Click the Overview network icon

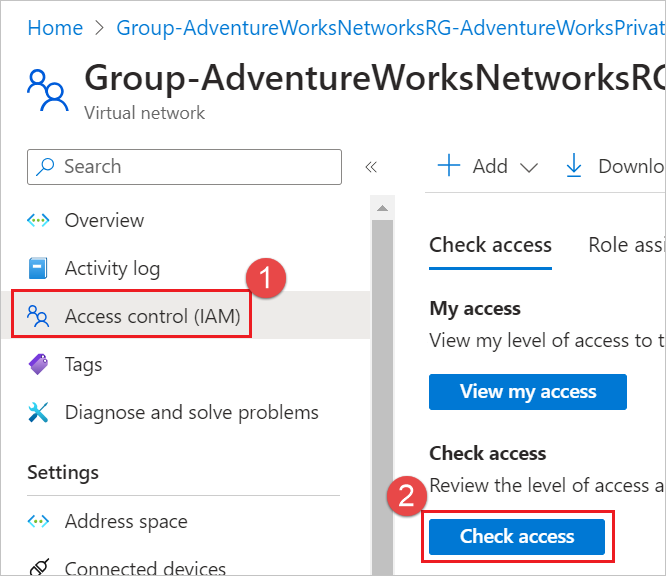(38, 221)
